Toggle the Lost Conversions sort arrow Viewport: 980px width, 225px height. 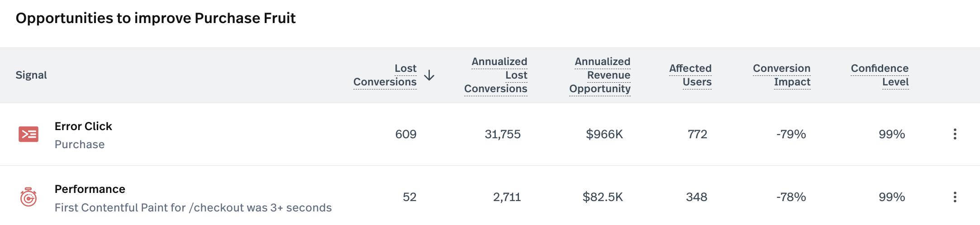click(x=429, y=75)
